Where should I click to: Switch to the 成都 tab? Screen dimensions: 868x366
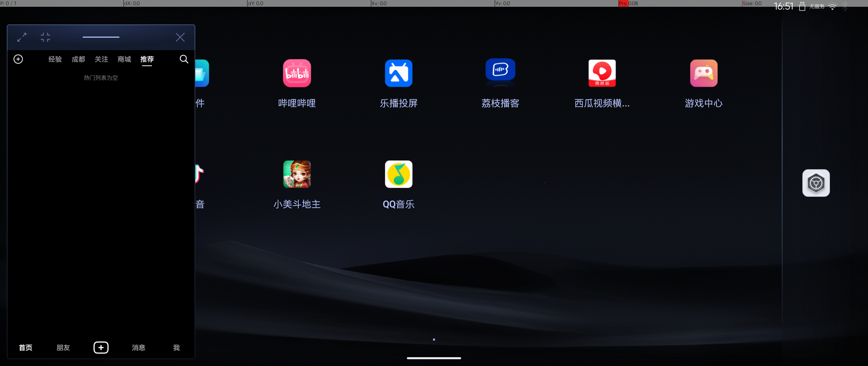click(78, 59)
